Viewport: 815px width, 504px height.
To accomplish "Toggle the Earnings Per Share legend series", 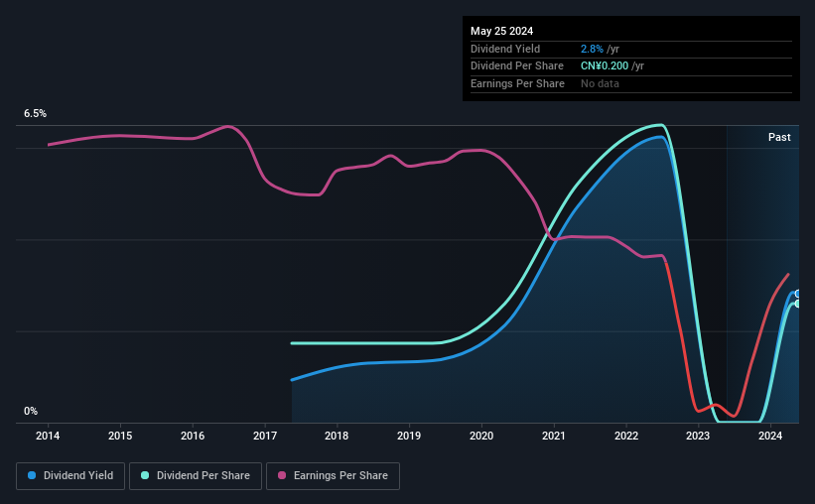I will tap(334, 476).
